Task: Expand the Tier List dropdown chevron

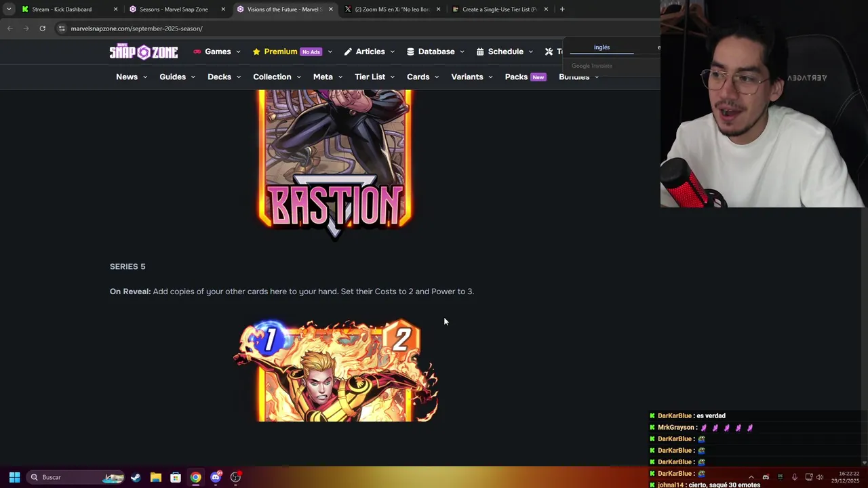Action: click(x=392, y=77)
